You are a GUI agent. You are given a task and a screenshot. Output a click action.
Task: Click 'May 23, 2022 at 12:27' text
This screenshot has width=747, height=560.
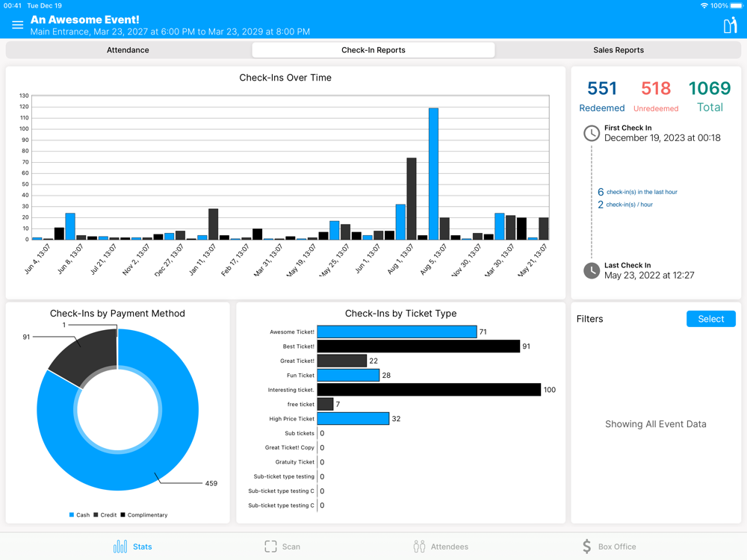[x=649, y=276]
